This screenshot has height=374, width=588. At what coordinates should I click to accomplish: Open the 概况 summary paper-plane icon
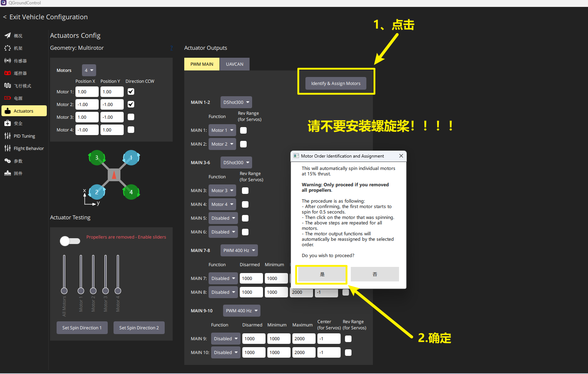[x=8, y=36]
